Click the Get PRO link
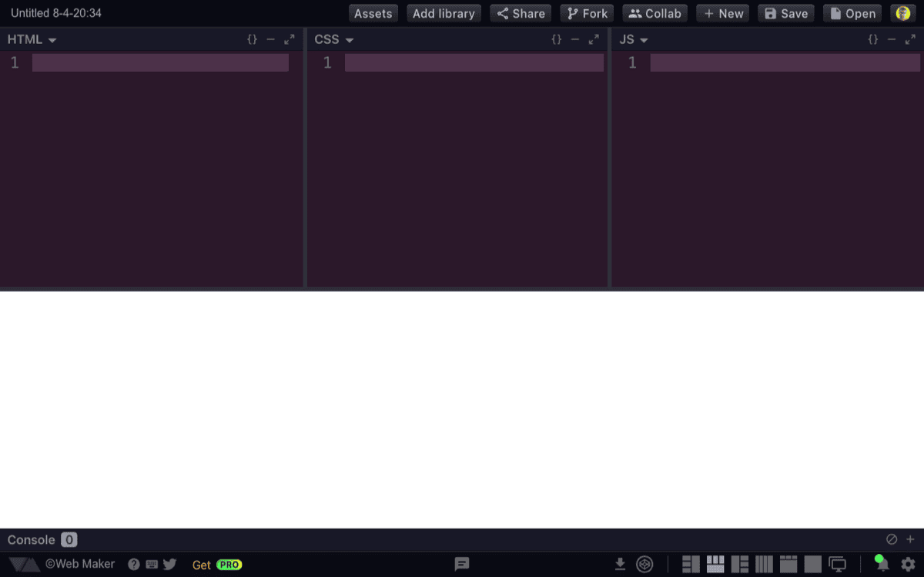Image resolution: width=924 pixels, height=577 pixels. click(x=216, y=564)
